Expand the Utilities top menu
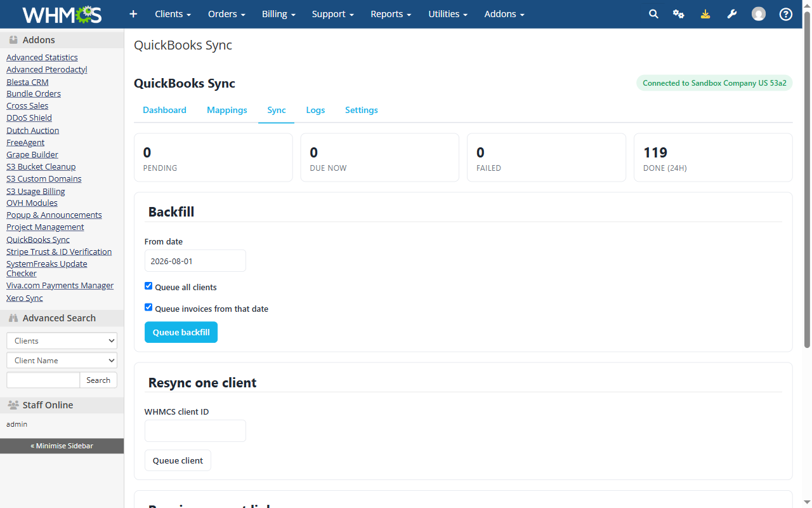812x508 pixels. pos(448,14)
